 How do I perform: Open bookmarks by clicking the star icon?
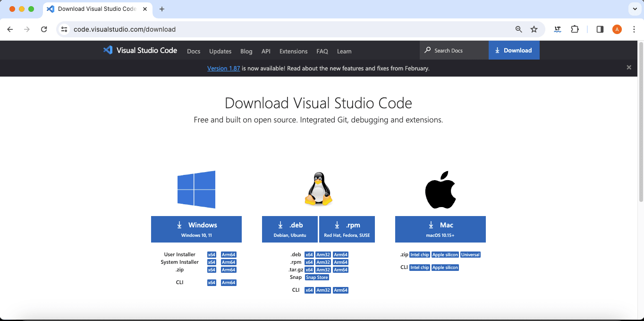click(534, 29)
